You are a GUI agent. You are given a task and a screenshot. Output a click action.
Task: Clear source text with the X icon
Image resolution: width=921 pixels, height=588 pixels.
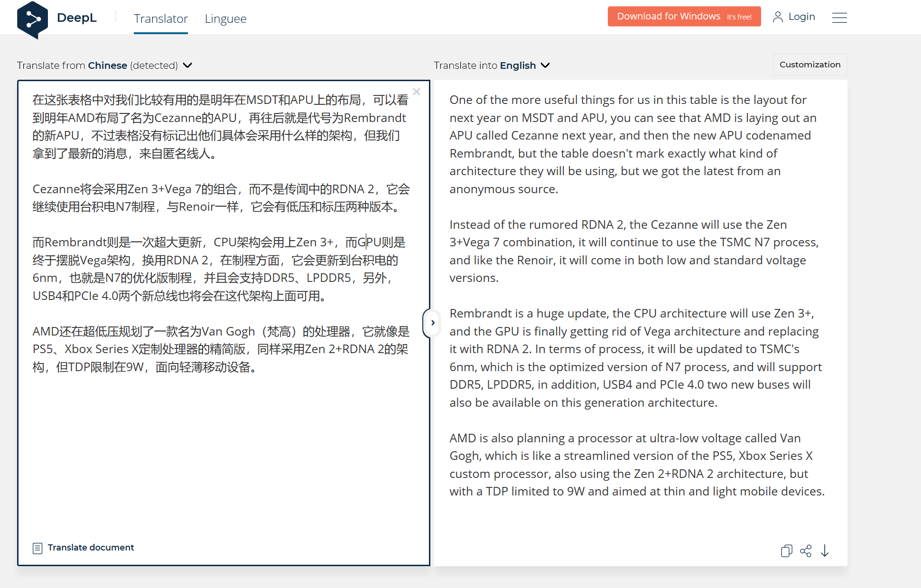click(417, 92)
